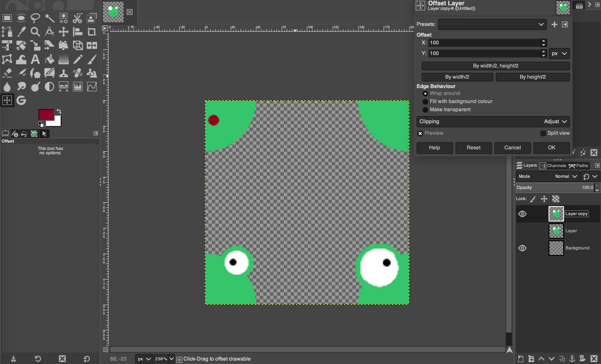Select the Text tool
Image resolution: width=601 pixels, height=364 pixels.
pyautogui.click(x=35, y=59)
